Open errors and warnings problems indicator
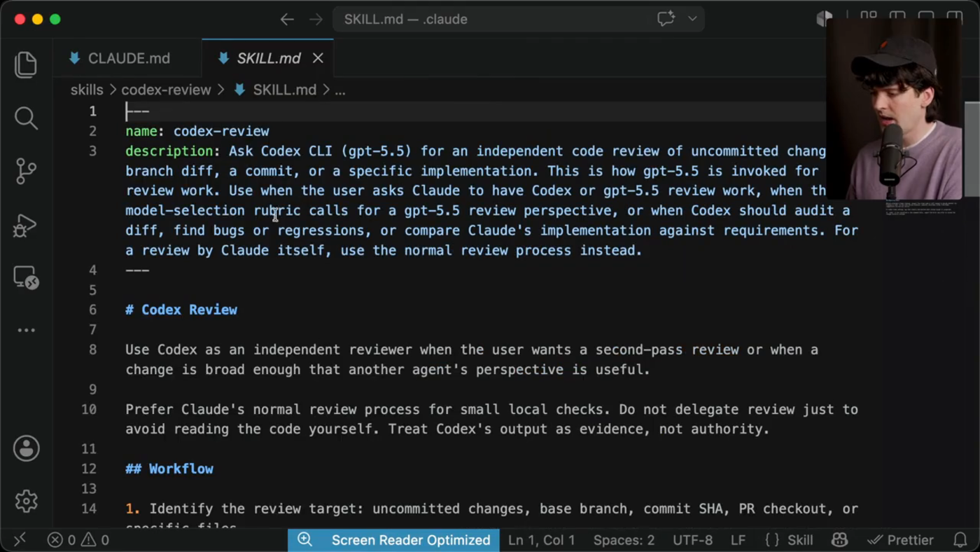 click(x=78, y=540)
